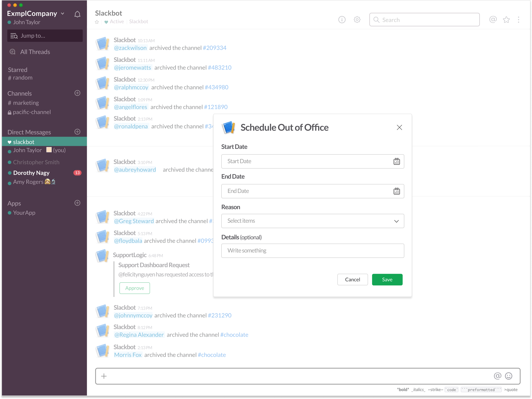Expand the ExmplCompany workspace menu chevron
The height and width of the screenshot is (399, 532).
[62, 14]
